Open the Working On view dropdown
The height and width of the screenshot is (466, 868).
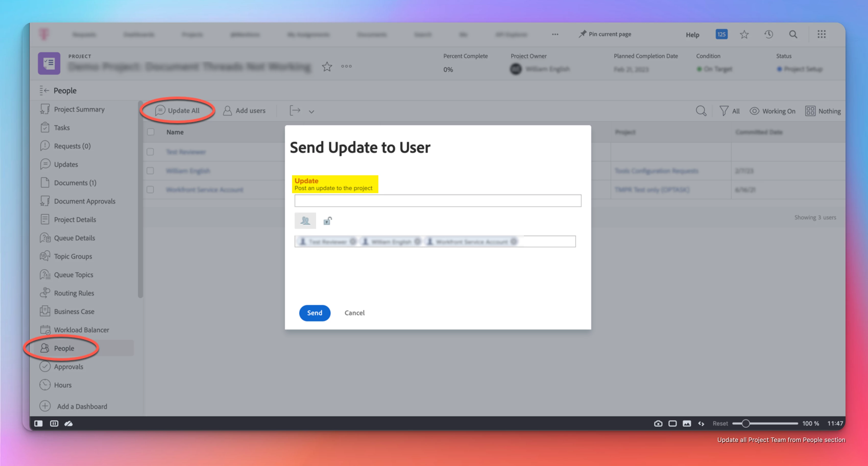pyautogui.click(x=772, y=111)
